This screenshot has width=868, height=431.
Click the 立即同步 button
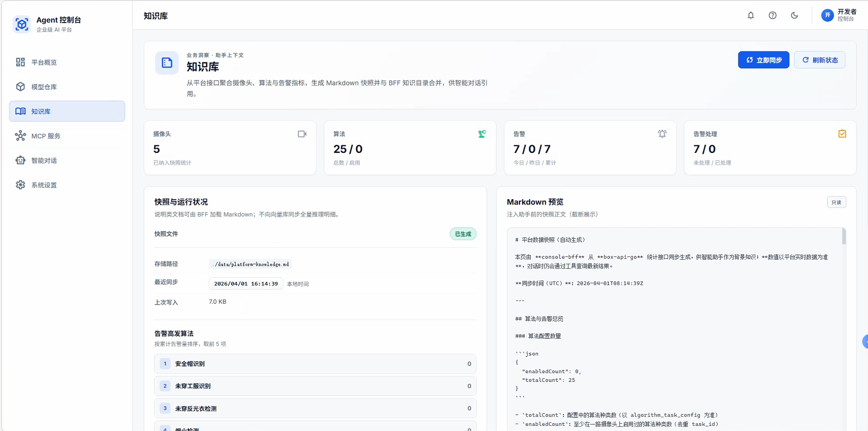(x=763, y=60)
